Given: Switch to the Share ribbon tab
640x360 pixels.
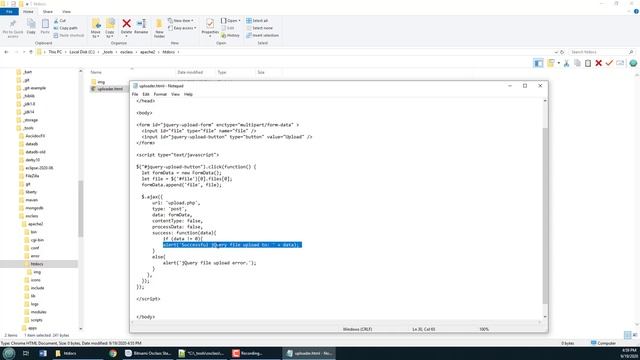Looking at the screenshot, I should tap(48, 12).
